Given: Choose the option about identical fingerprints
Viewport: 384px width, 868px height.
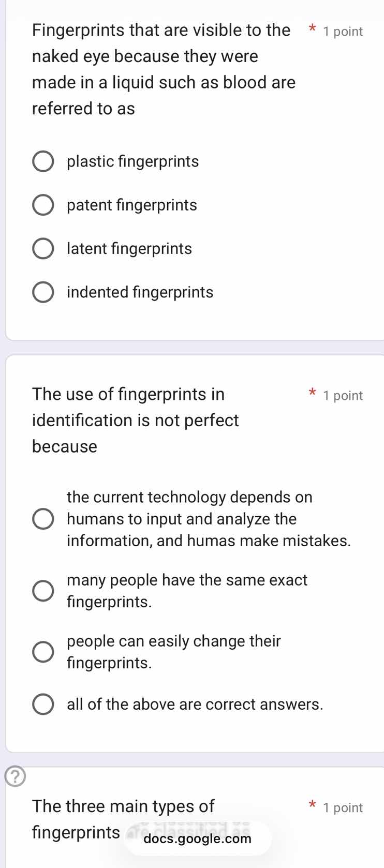Looking at the screenshot, I should [43, 590].
